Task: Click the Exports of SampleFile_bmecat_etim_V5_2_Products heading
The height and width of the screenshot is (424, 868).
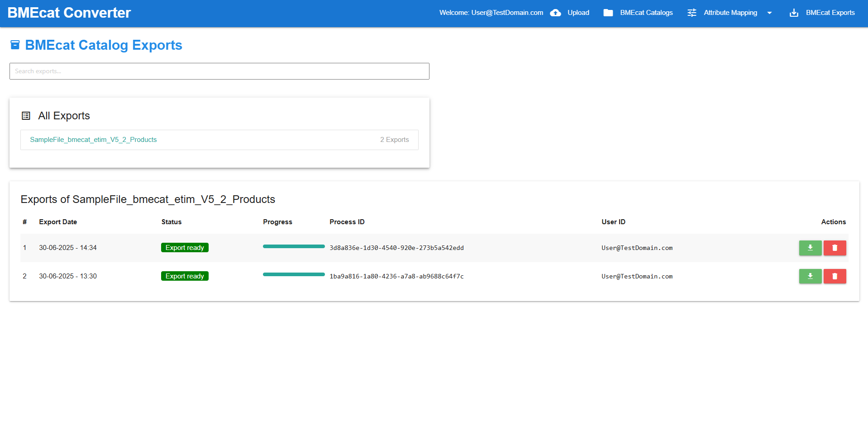Action: 148,199
